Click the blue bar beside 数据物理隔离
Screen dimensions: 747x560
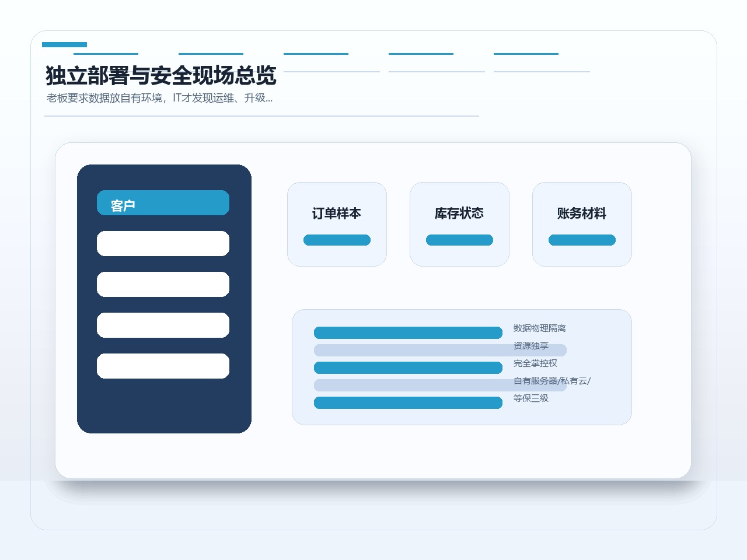[408, 332]
